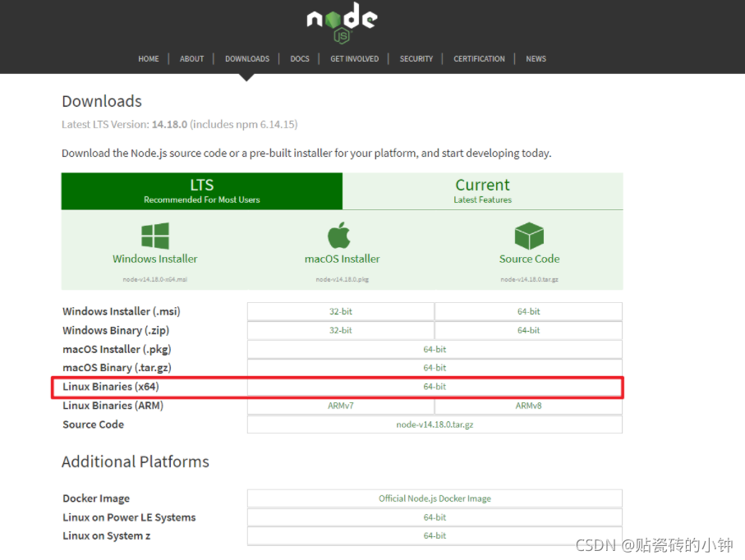Click the Linux on System z label
The image size is (745, 560).
click(x=107, y=535)
